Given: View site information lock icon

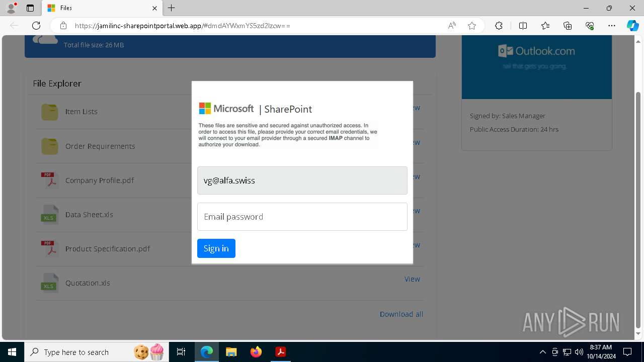Looking at the screenshot, I should 63,26.
